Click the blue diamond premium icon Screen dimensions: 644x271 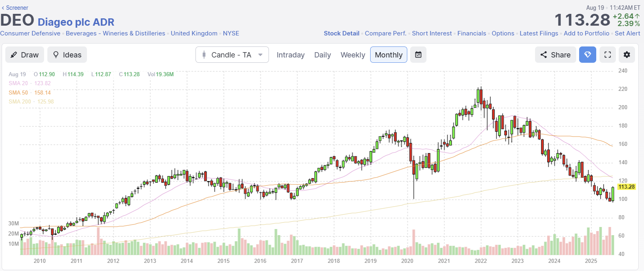588,55
